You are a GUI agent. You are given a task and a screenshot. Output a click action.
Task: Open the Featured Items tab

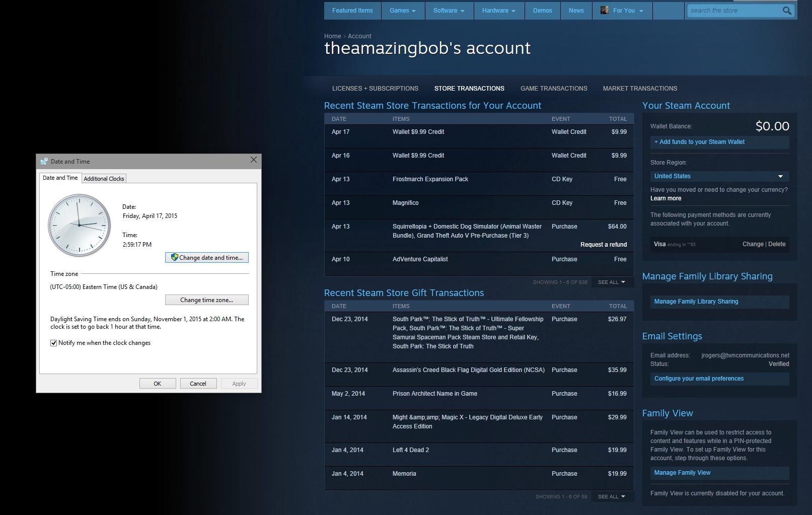[352, 11]
